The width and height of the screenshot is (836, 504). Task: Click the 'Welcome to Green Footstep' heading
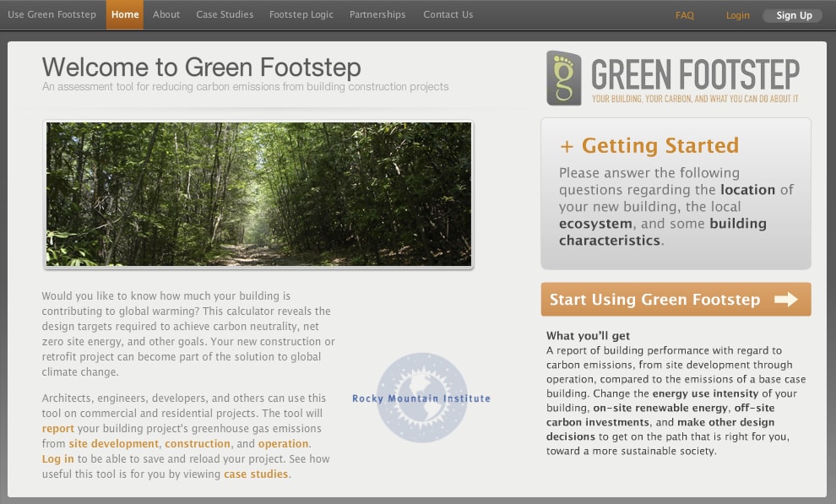click(202, 68)
